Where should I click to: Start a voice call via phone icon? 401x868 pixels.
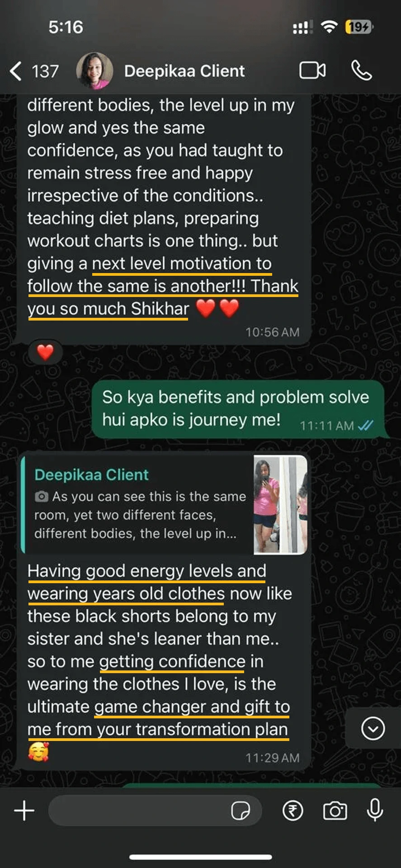(x=362, y=71)
